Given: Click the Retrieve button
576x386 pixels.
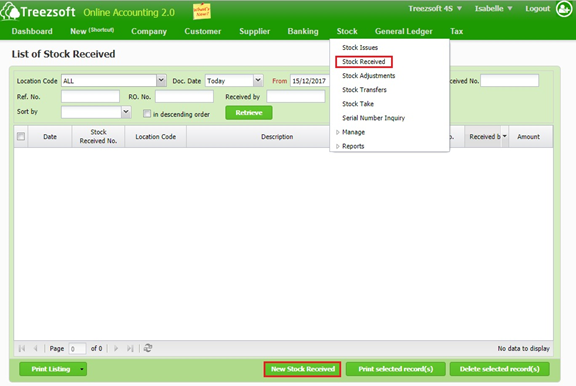Looking at the screenshot, I should click(249, 113).
